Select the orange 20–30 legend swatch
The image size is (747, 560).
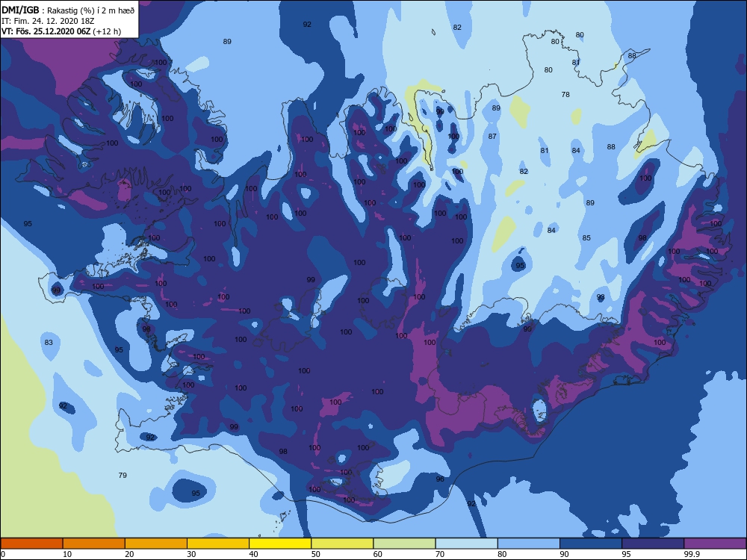point(156,544)
